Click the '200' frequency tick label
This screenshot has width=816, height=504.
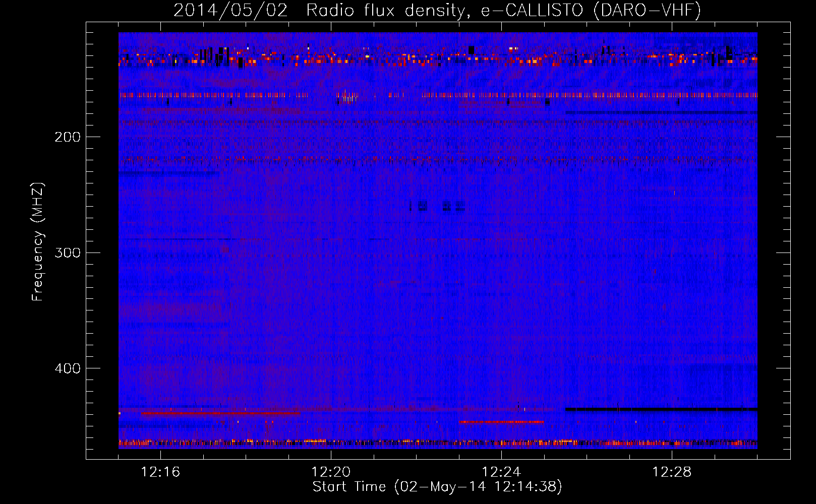point(68,137)
